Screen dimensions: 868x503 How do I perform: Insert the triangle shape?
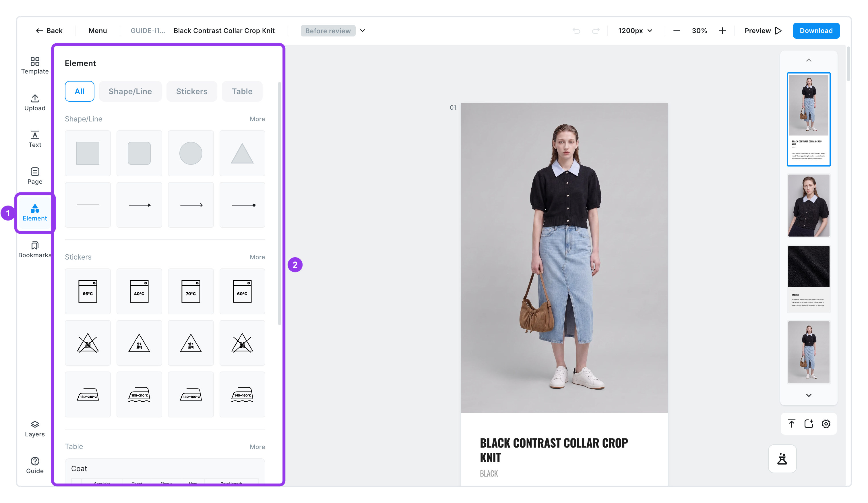click(x=242, y=153)
